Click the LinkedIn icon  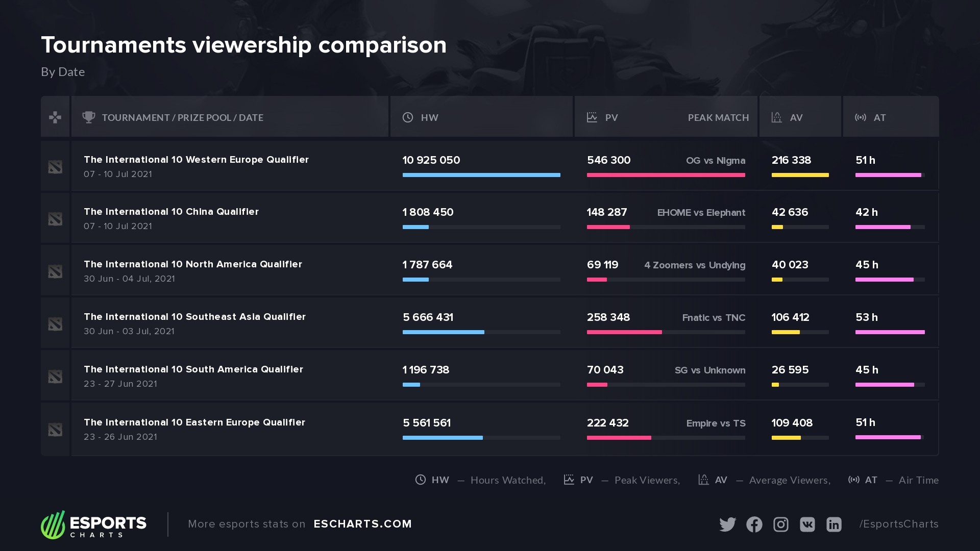(834, 524)
